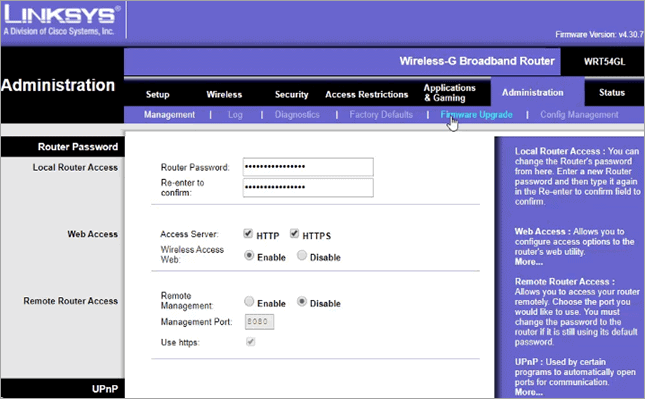Click the Firmware Version v4.30.7 text
645x399 pixels.
(x=599, y=35)
